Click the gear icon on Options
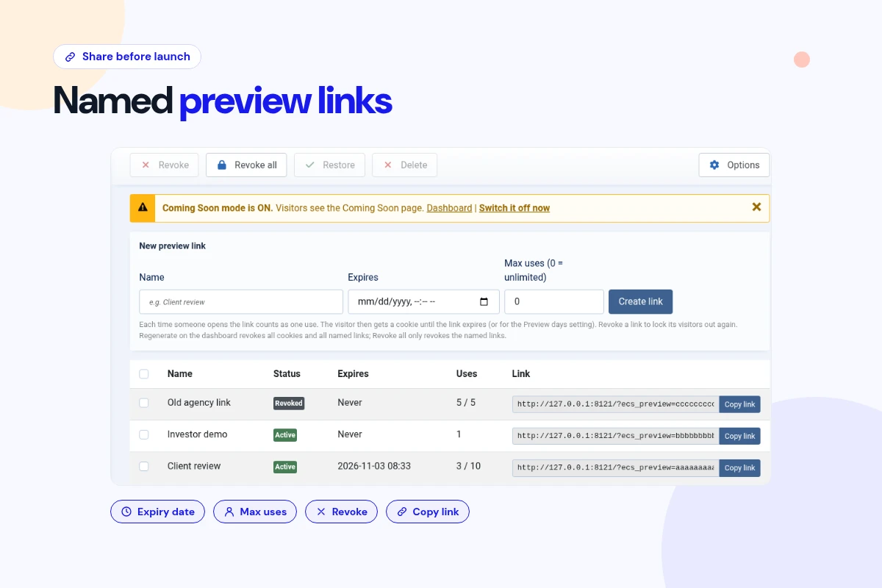The width and height of the screenshot is (882, 588). coord(714,165)
